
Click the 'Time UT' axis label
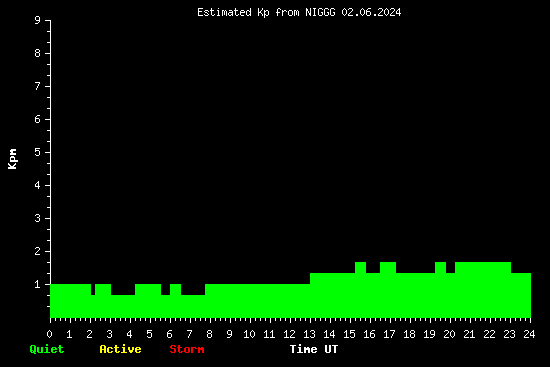coord(314,349)
